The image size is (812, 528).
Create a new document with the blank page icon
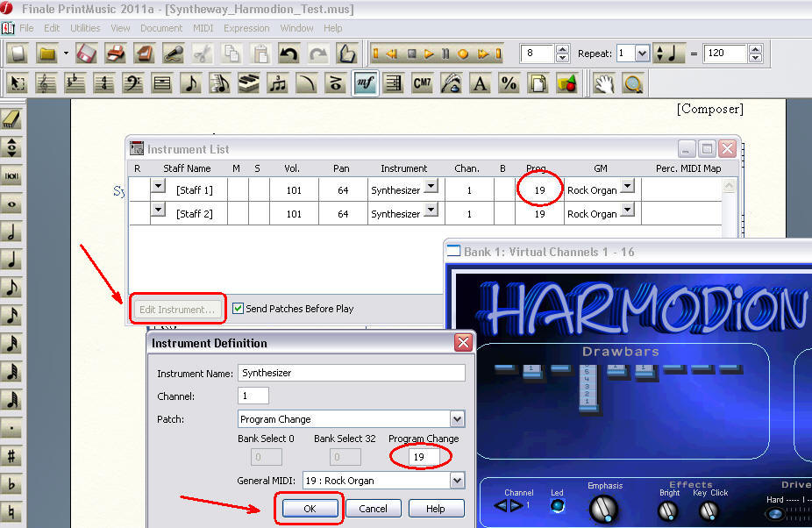pyautogui.click(x=18, y=54)
